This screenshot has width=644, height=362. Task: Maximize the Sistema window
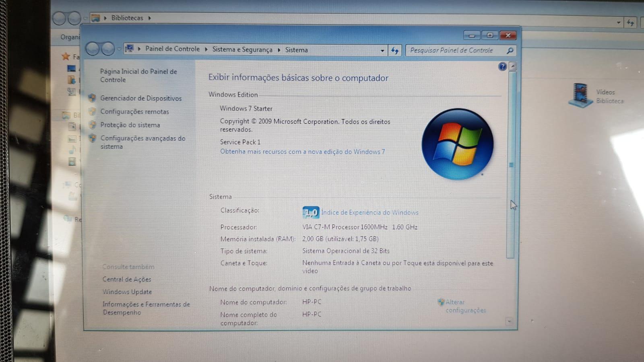[489, 35]
